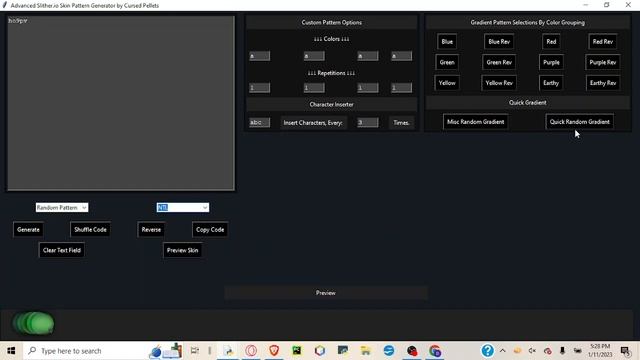Screen dimensions: 640x360
Task: Open the notification center icon
Action: (x=625, y=351)
